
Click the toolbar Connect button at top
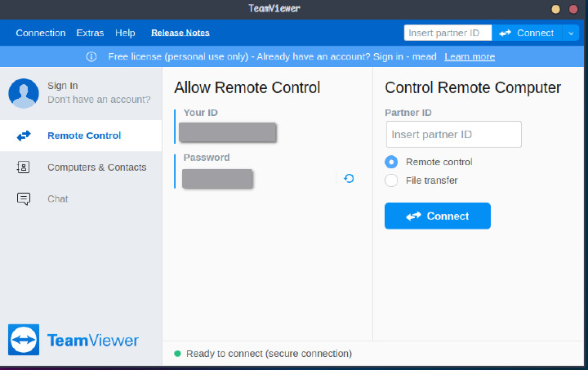click(x=527, y=33)
